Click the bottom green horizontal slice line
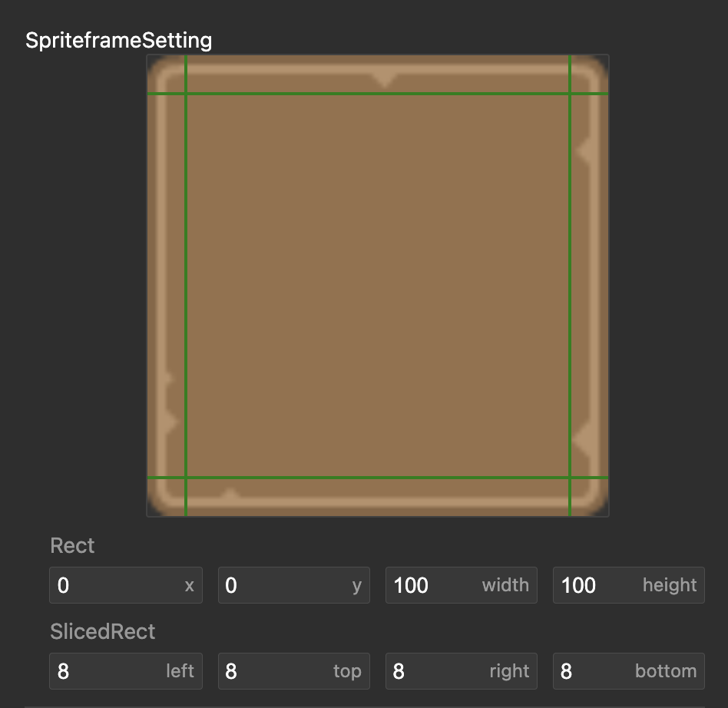 378,478
